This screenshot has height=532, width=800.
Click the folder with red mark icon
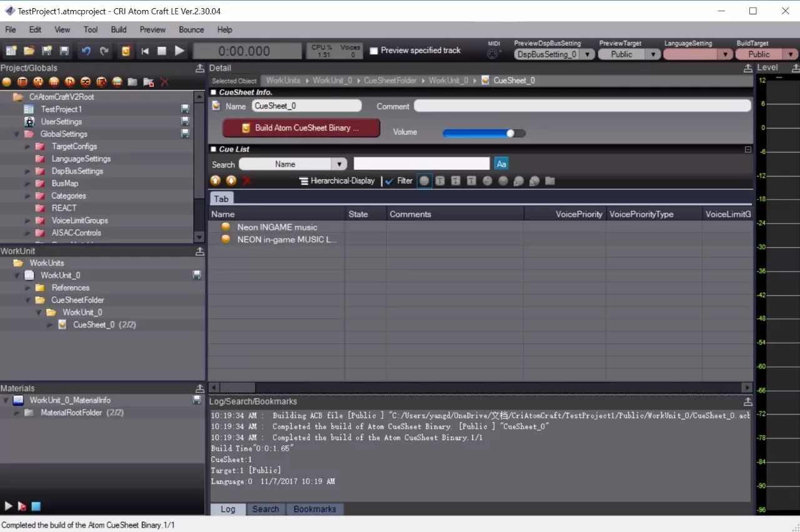148,82
